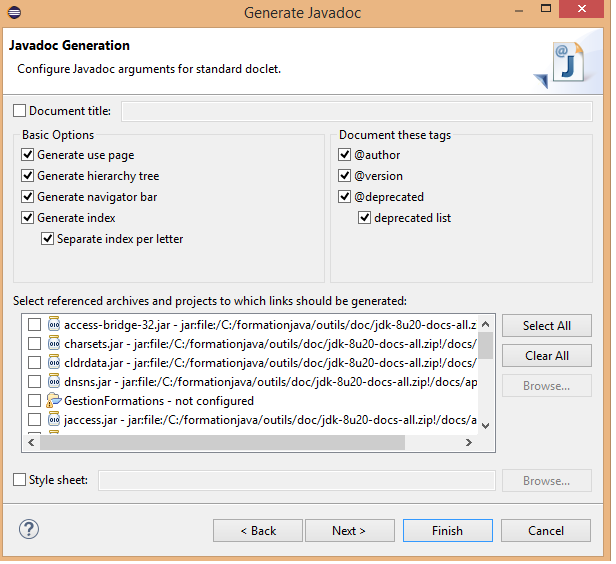616x564 pixels.
Task: Close the Generate Javadoc dialog
Action: pos(588,14)
